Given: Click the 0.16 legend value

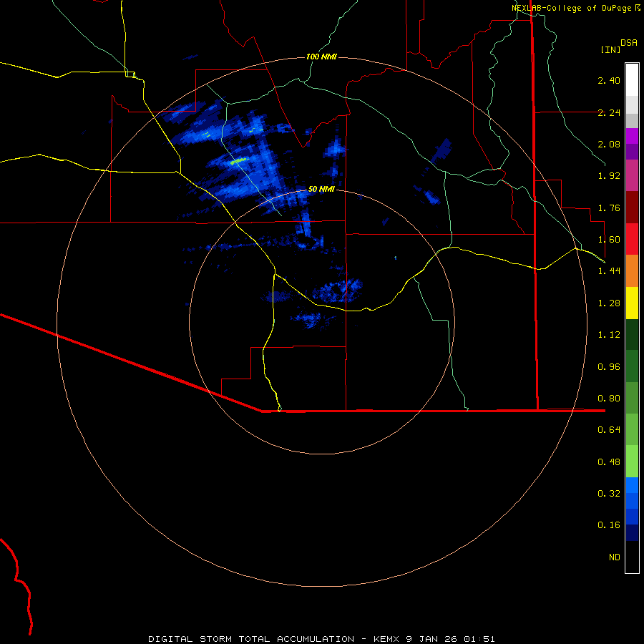Looking at the screenshot, I should tap(609, 525).
